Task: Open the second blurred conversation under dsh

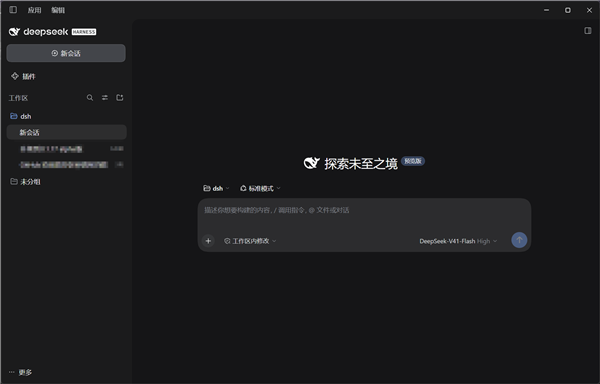Action: [67, 165]
